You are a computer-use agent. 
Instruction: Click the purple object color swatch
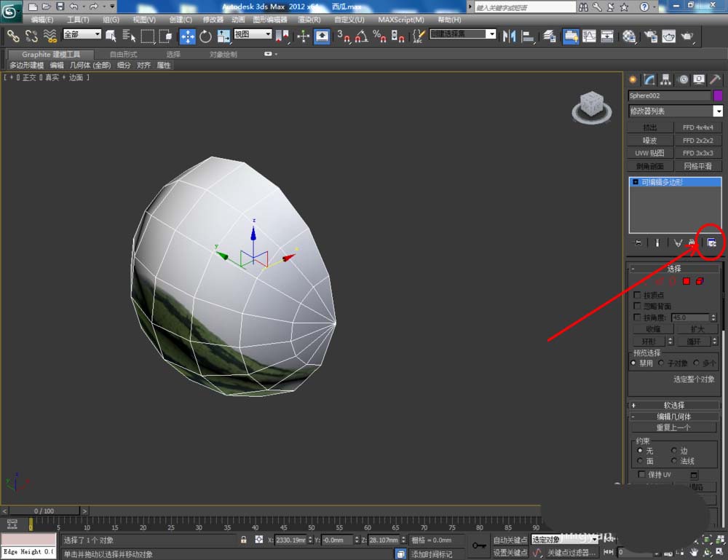pyautogui.click(x=718, y=95)
